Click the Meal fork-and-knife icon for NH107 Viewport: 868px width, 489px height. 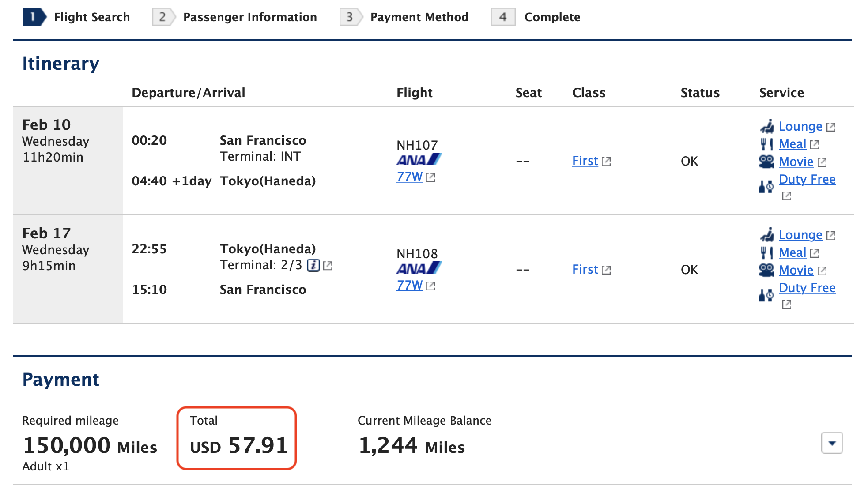[766, 144]
